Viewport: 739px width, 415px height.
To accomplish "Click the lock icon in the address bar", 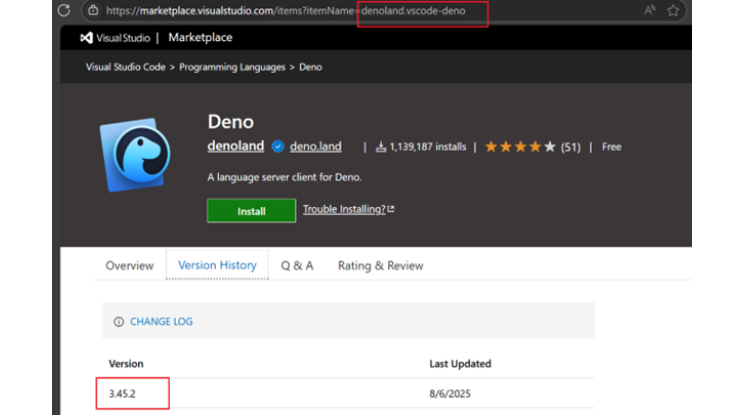I will [x=92, y=11].
